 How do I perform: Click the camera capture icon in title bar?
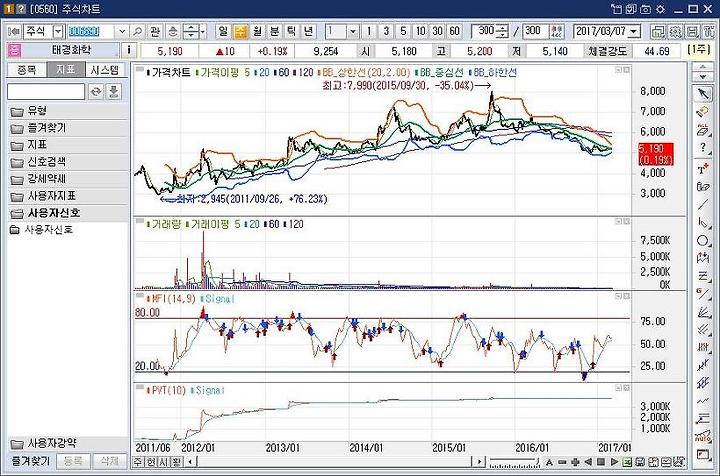pyautogui.click(x=646, y=9)
